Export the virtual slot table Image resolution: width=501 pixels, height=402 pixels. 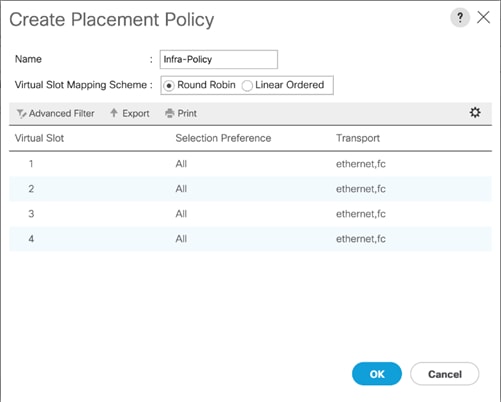130,113
